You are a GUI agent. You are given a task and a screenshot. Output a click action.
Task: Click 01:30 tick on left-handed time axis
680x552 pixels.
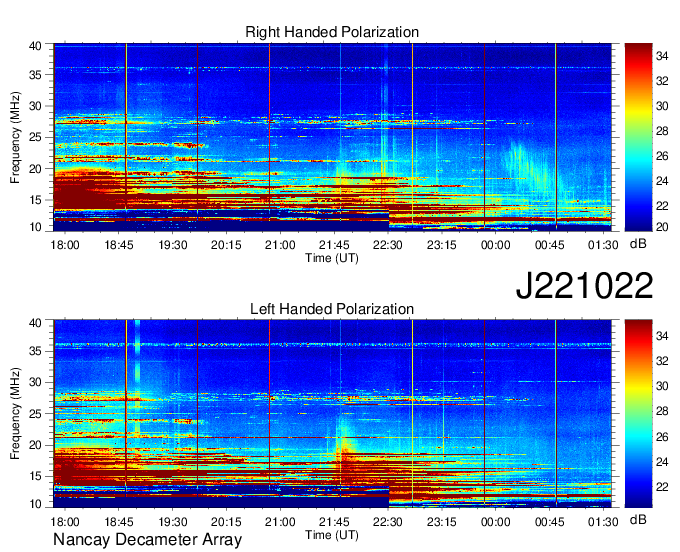(603, 522)
